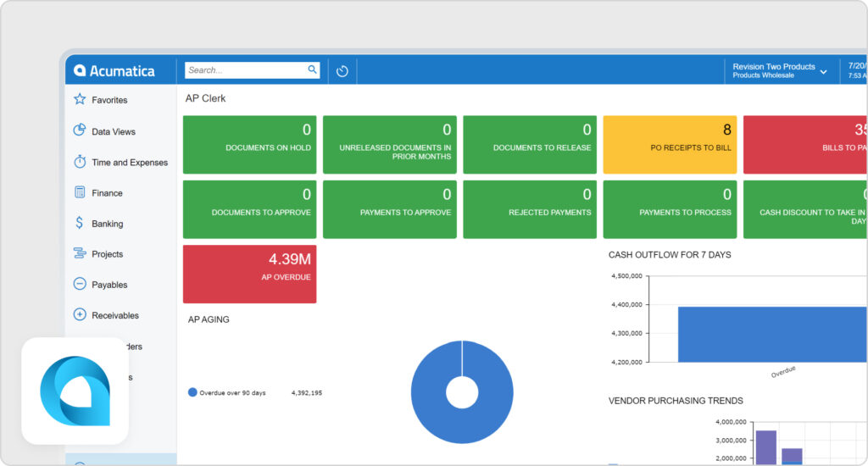Expand the Revision Two Products company dropdown
The height and width of the screenshot is (466, 868).
click(780, 71)
